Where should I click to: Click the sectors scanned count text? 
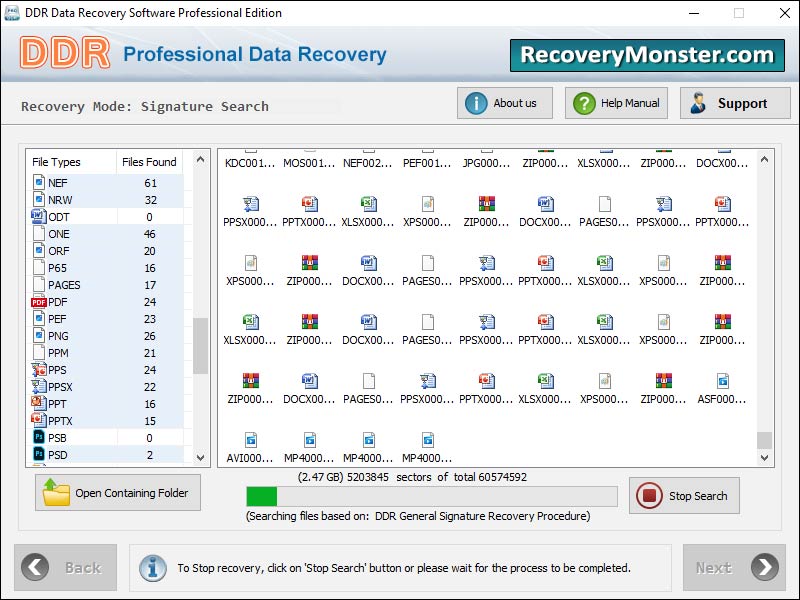[412, 477]
